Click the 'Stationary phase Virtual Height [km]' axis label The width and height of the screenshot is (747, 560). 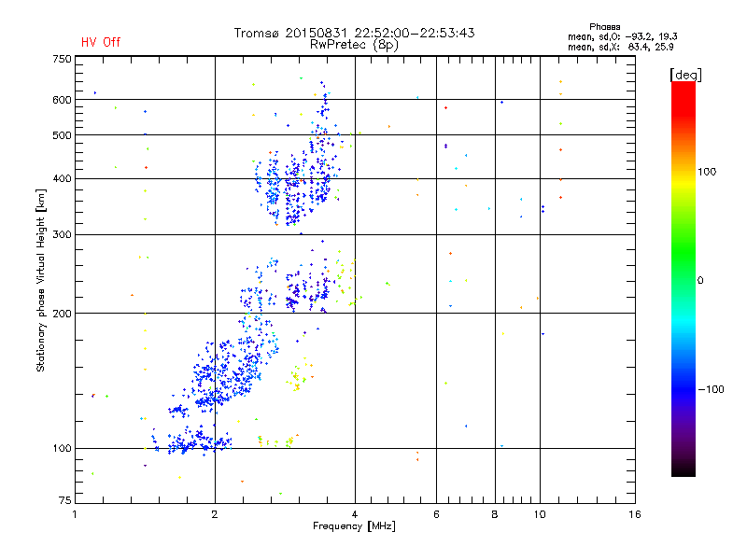coord(41,280)
